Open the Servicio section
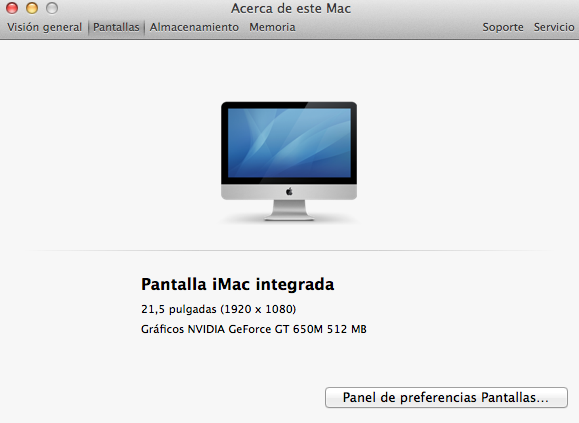 point(554,27)
